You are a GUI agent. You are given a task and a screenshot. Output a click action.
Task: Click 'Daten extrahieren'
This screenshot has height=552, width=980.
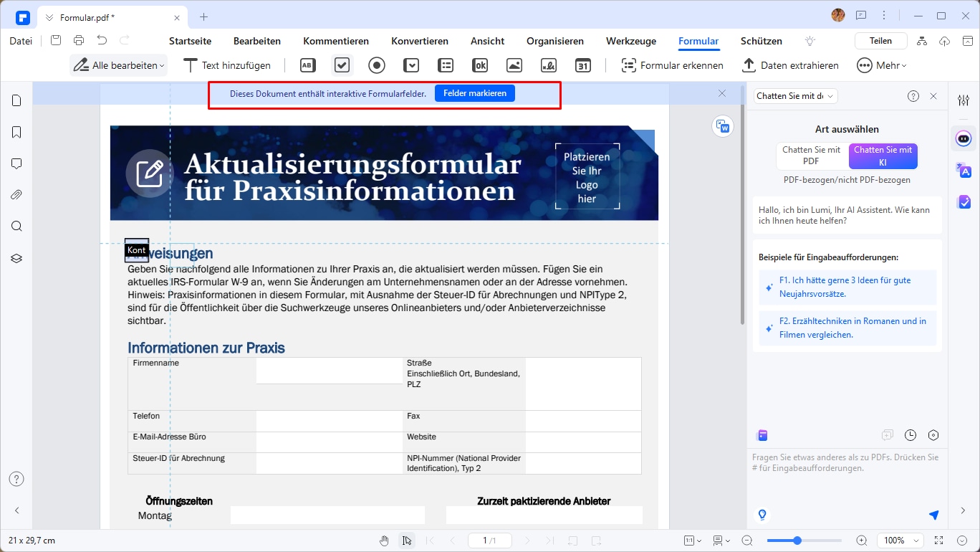click(790, 65)
